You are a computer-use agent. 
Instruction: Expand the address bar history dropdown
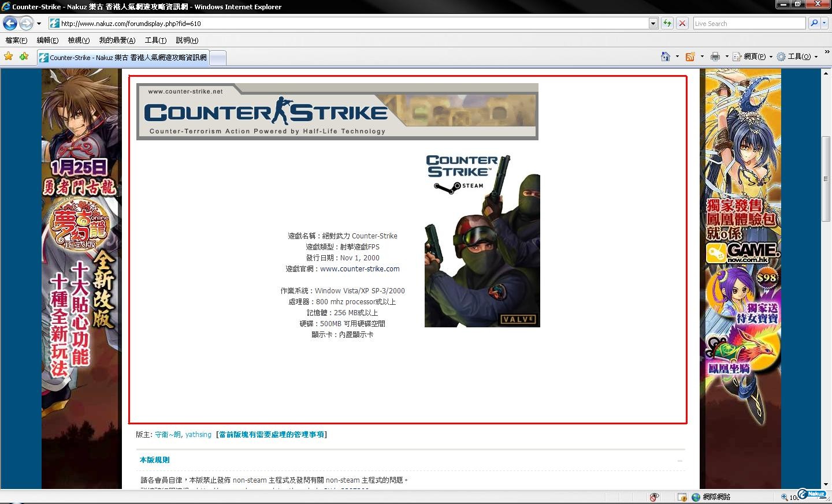(653, 24)
